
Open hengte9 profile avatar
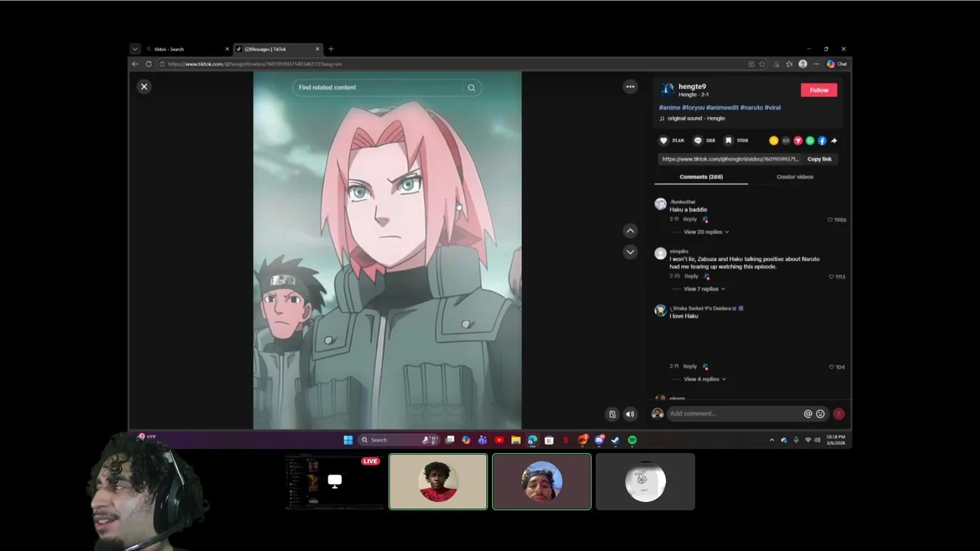(668, 90)
